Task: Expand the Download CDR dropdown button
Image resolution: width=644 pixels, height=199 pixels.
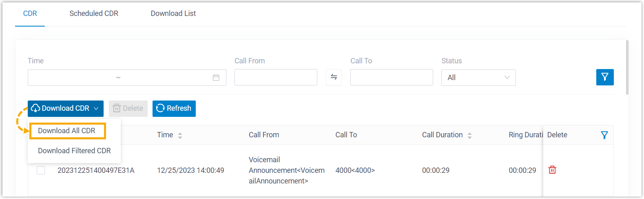Action: 66,109
